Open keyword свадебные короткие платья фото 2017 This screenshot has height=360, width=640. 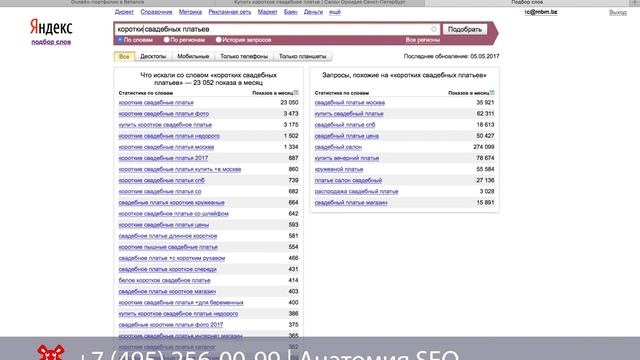pyautogui.click(x=171, y=324)
